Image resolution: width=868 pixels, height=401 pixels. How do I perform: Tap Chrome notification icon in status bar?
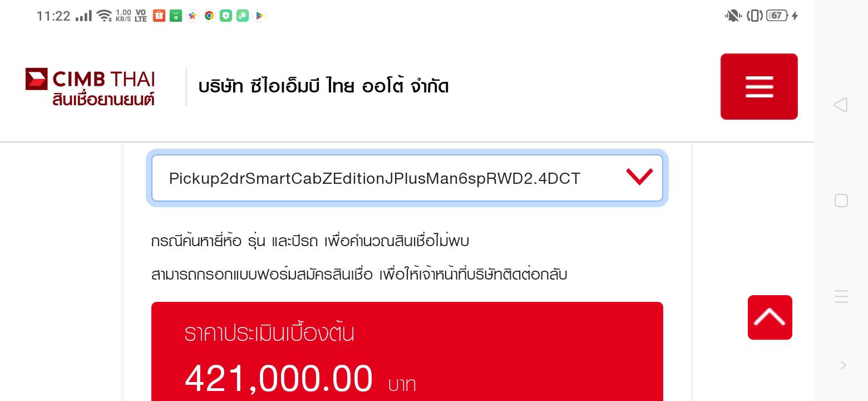tap(209, 16)
